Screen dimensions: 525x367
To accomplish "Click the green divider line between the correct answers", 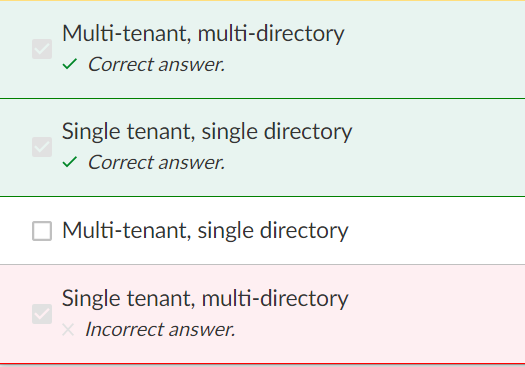I will 262,98.
